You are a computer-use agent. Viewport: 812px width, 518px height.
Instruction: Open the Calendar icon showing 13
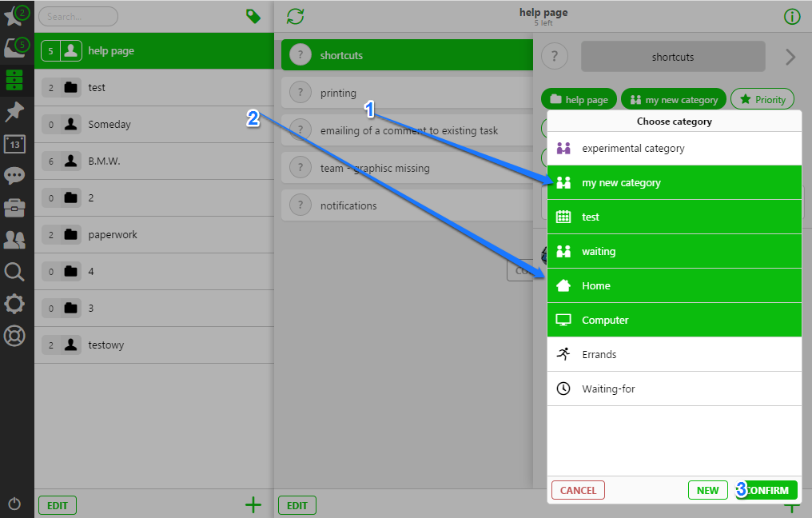coord(14,144)
